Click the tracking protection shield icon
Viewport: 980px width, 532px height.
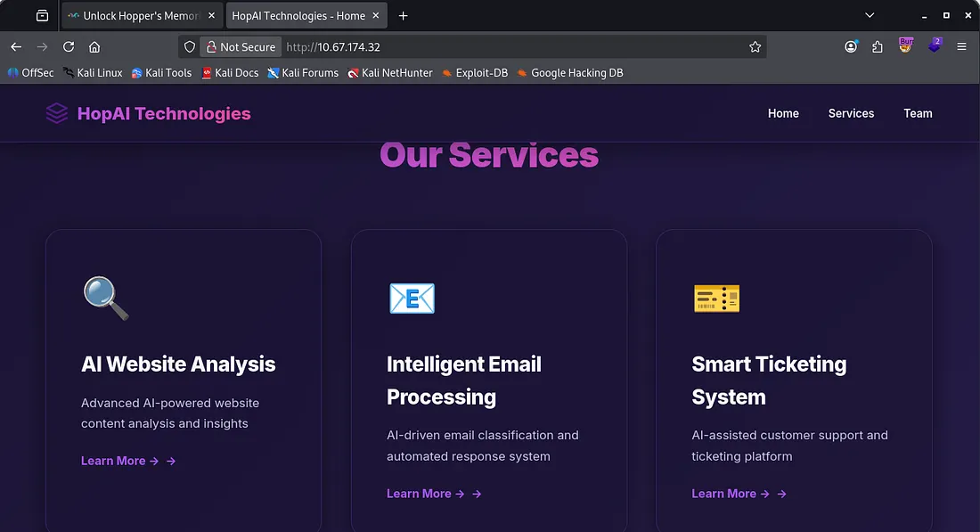190,47
